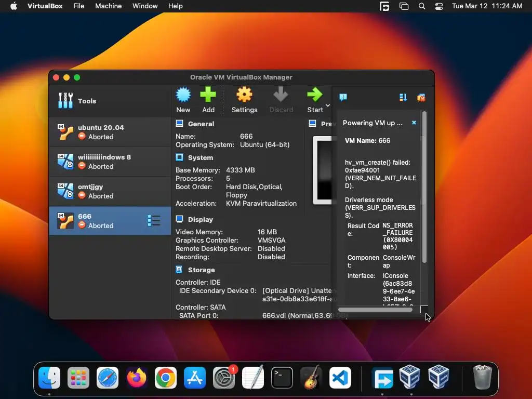Image resolution: width=532 pixels, height=399 pixels.
Task: Click the Preview section header icon
Action: (312, 124)
